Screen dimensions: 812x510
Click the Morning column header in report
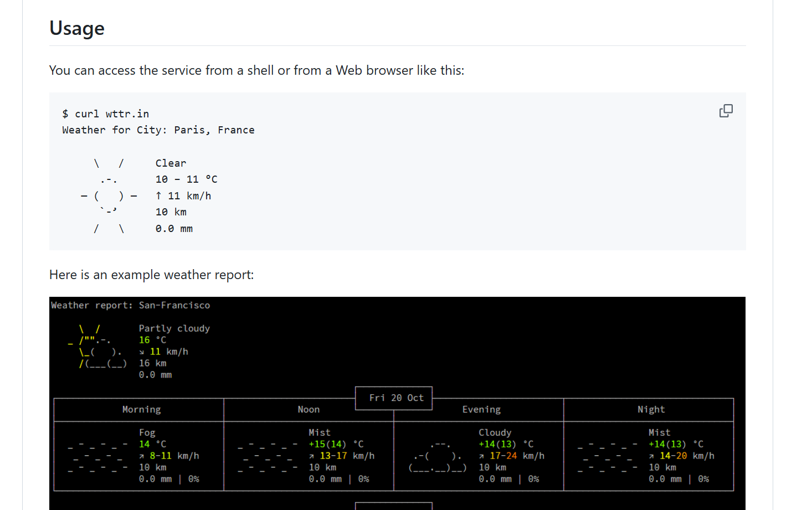pos(141,409)
